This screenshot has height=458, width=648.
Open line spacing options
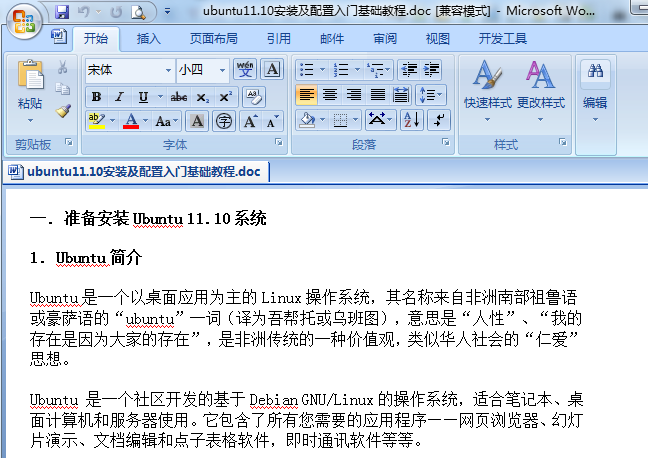pos(431,95)
